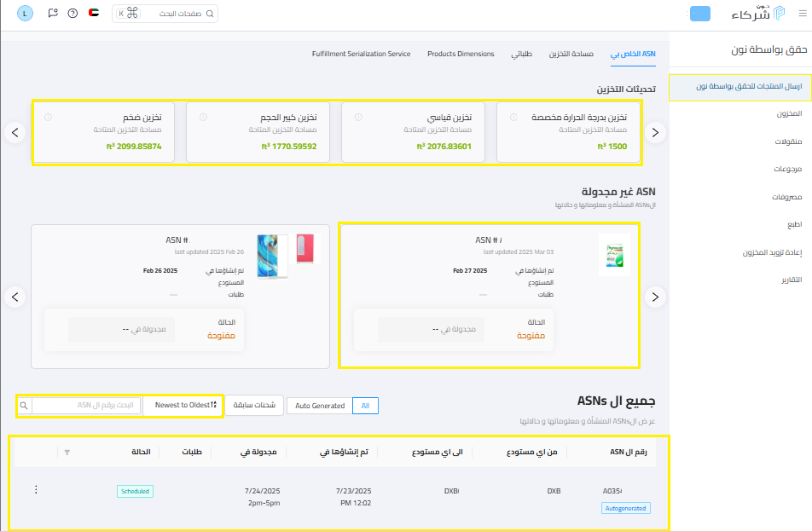Show info for تخزين ضخم card
The width and height of the screenshot is (812, 531).
tap(48, 117)
